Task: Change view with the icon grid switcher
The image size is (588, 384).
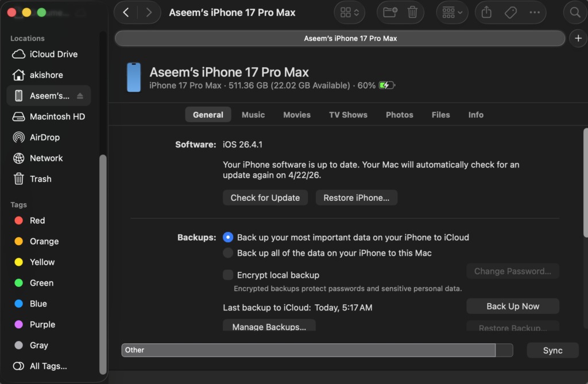Action: coord(350,13)
